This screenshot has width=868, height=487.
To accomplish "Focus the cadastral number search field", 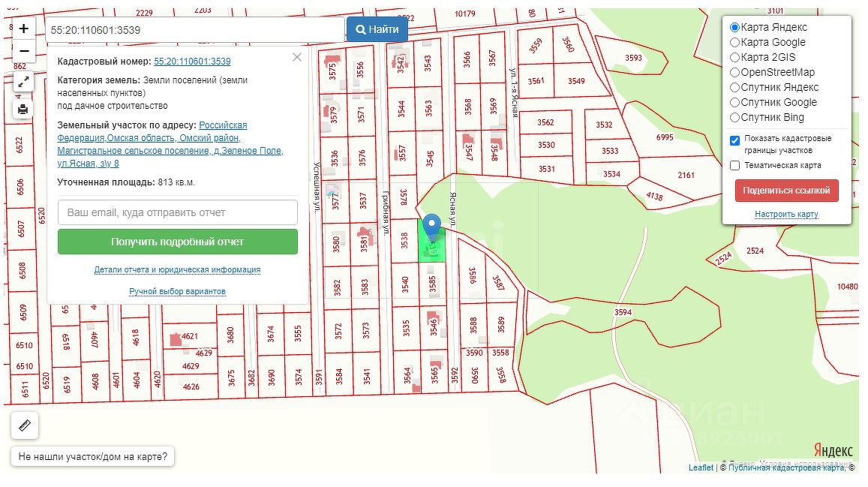I will tap(195, 30).
